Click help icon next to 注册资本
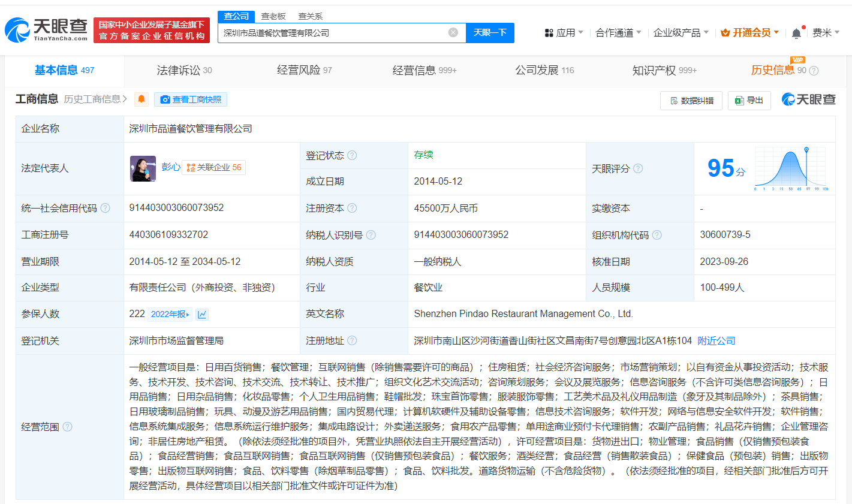The width and height of the screenshot is (852, 504). [352, 208]
